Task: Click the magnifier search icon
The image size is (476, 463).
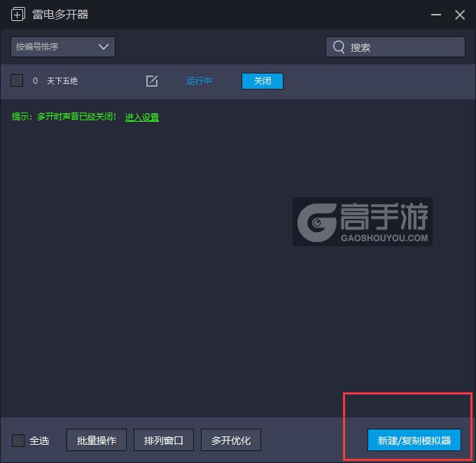Action: tap(339, 47)
